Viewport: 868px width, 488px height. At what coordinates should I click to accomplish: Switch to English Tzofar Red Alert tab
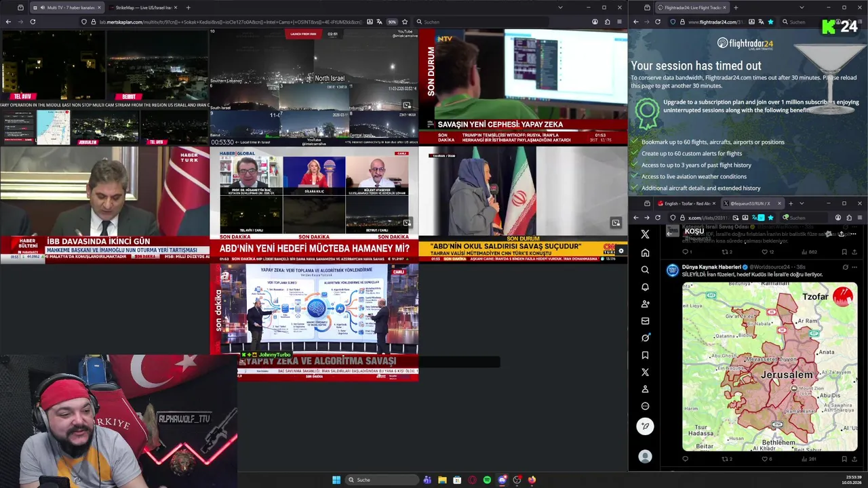tap(686, 203)
